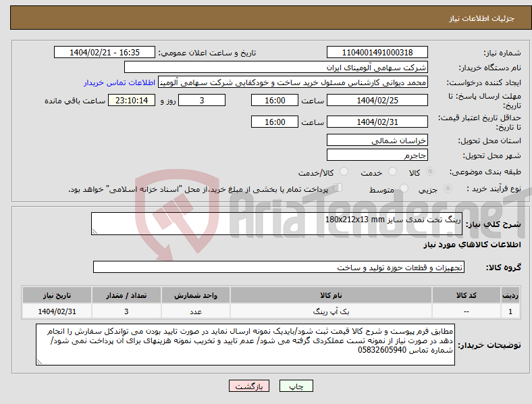Click the اطلاعات کالاهای مورد نیاز heading
This screenshot has height=404, width=532.
click(472, 245)
